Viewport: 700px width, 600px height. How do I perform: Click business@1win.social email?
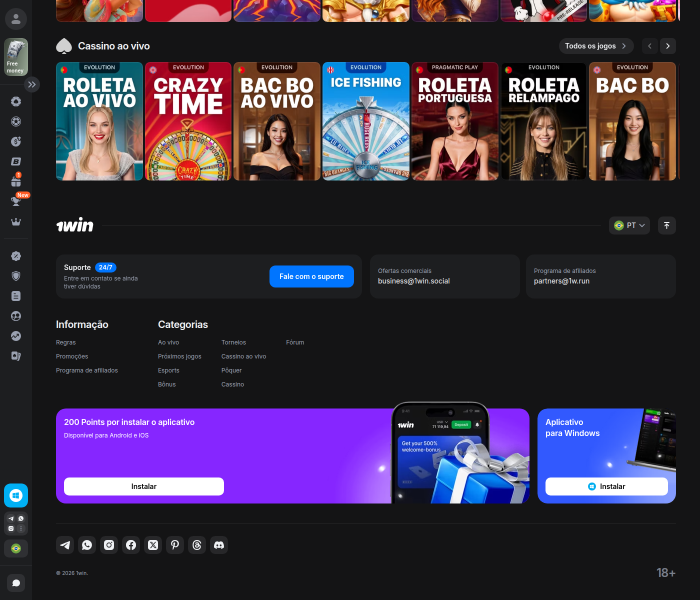tap(414, 281)
